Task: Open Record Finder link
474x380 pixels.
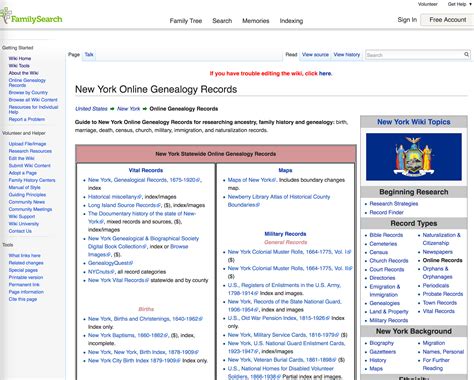Action: (x=386, y=212)
